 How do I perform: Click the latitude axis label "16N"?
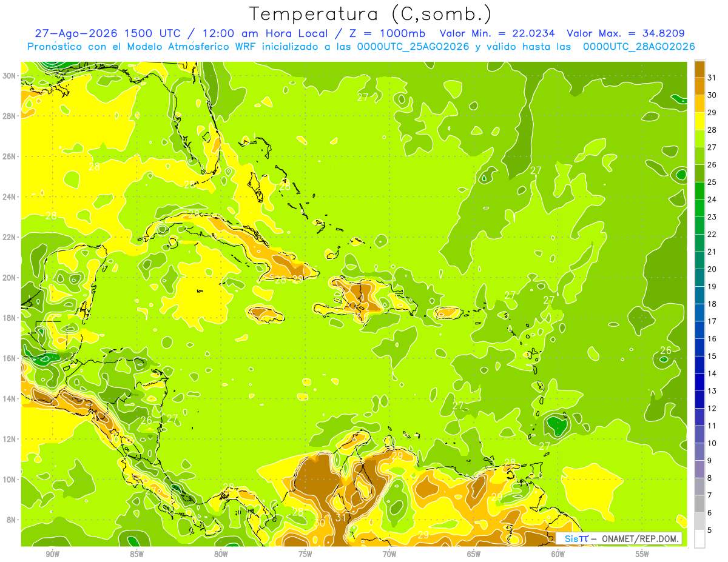tap(10, 358)
